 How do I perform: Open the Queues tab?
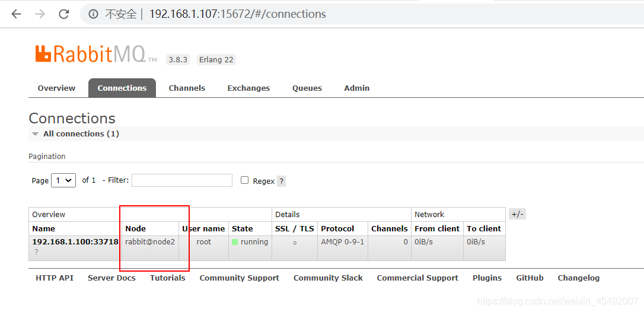click(307, 88)
